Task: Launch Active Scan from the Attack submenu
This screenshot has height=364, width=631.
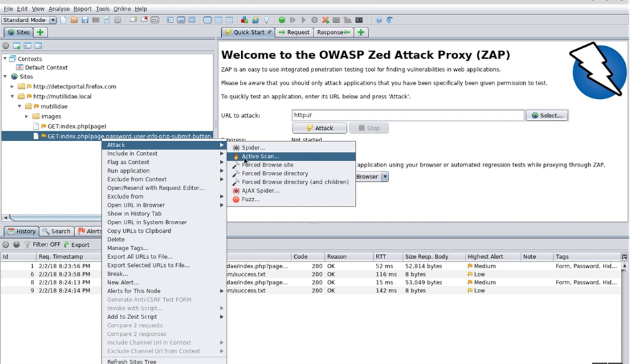Action: tap(261, 156)
